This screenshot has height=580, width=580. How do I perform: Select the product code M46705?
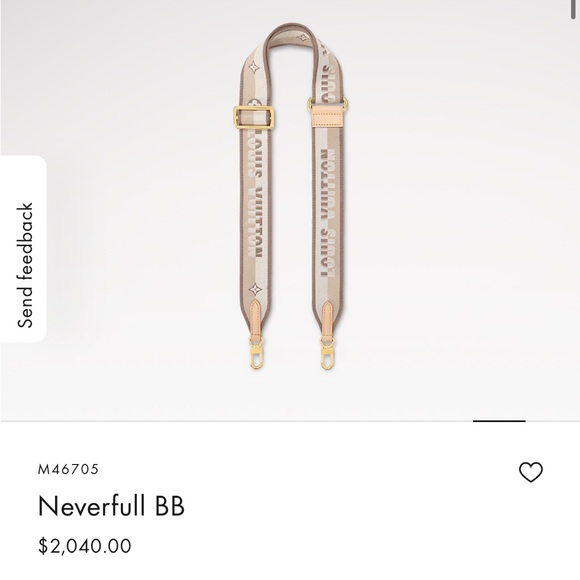[x=68, y=469]
